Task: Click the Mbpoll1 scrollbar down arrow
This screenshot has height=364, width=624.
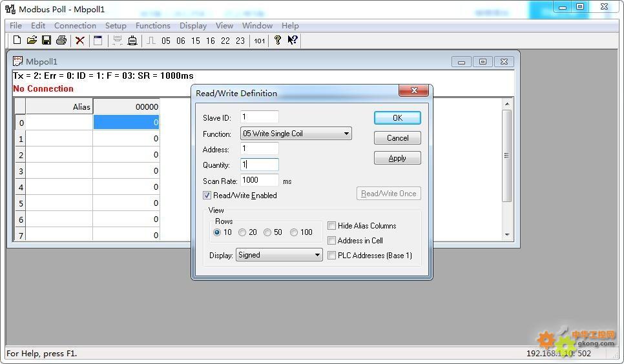Action: 506,235
